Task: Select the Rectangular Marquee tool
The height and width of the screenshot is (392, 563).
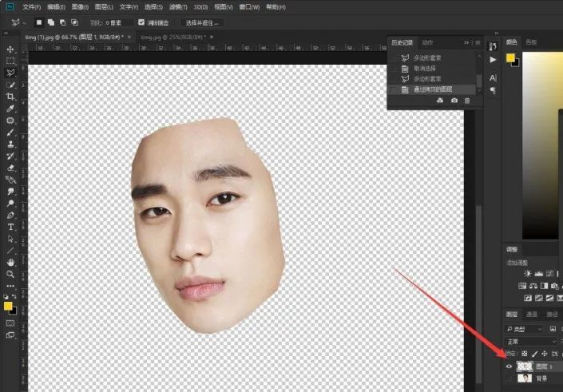Action: (x=10, y=61)
